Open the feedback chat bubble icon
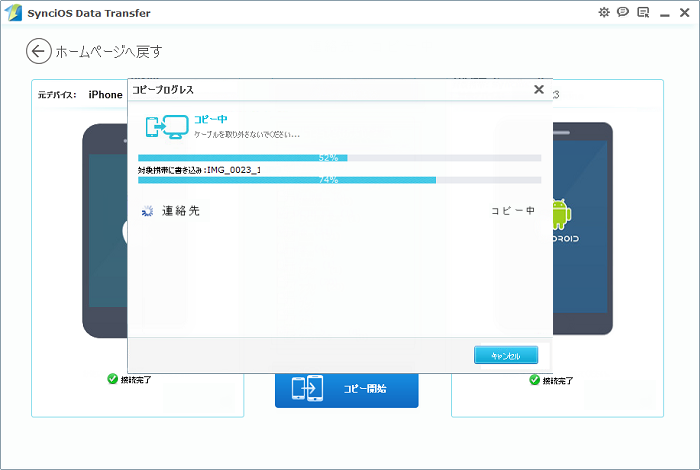700x470 pixels. coord(623,12)
